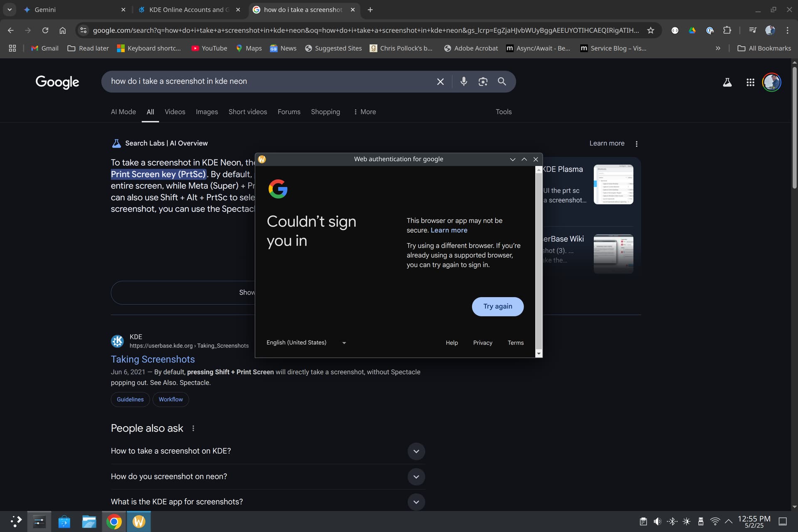This screenshot has width=798, height=532.
Task: Open the search Tools button
Action: [x=503, y=112]
